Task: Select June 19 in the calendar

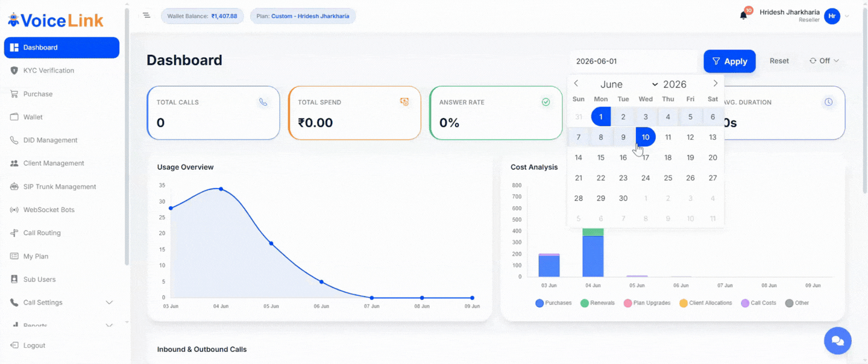Action: click(x=690, y=157)
